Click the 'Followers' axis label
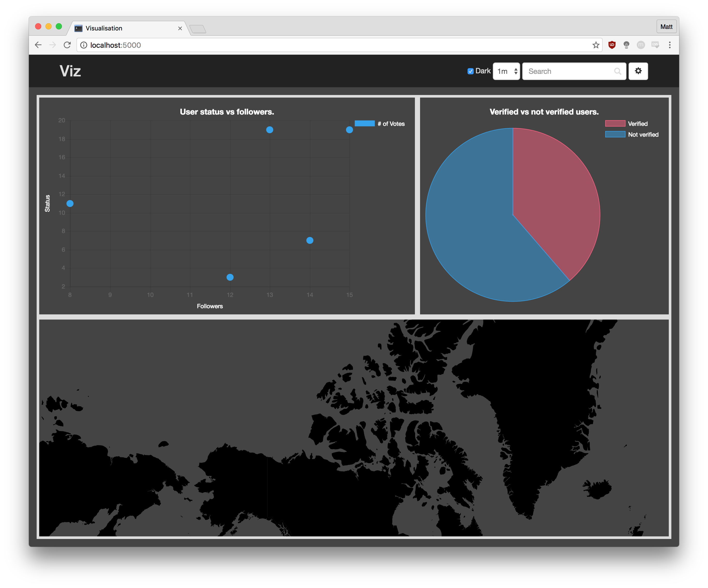The height and width of the screenshot is (588, 708). pos(210,306)
